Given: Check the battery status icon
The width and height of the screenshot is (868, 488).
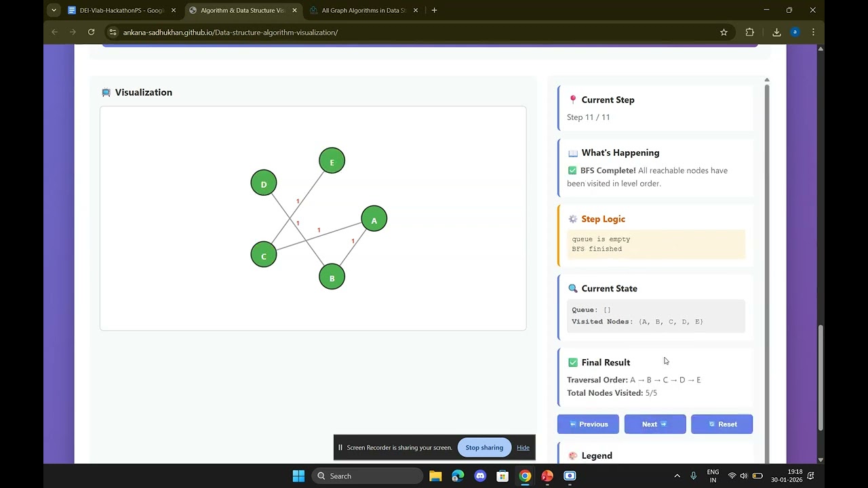Looking at the screenshot, I should coord(757,476).
